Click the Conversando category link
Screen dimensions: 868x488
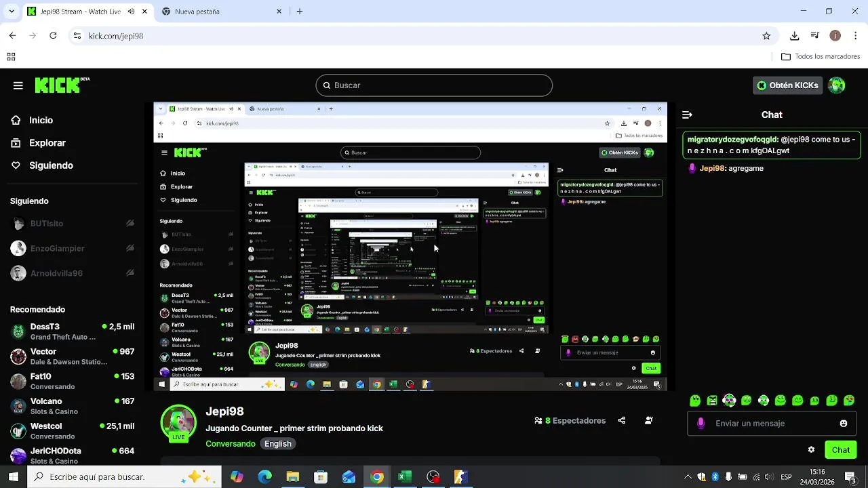231,444
